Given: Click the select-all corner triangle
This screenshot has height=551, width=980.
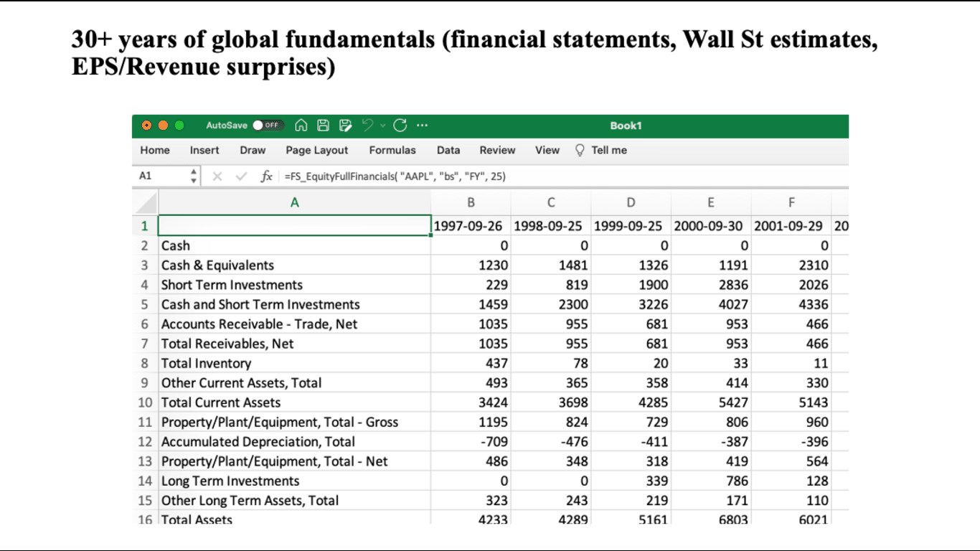Looking at the screenshot, I should (x=146, y=202).
